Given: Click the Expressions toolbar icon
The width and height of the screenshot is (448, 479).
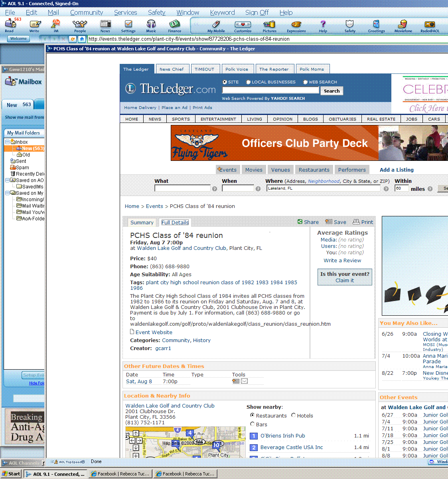Looking at the screenshot, I should pyautogui.click(x=296, y=26).
